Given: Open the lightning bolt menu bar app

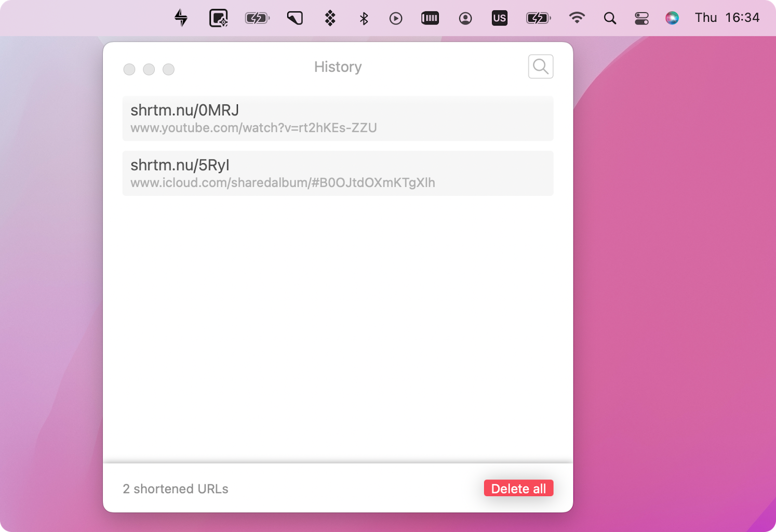Looking at the screenshot, I should (x=181, y=18).
